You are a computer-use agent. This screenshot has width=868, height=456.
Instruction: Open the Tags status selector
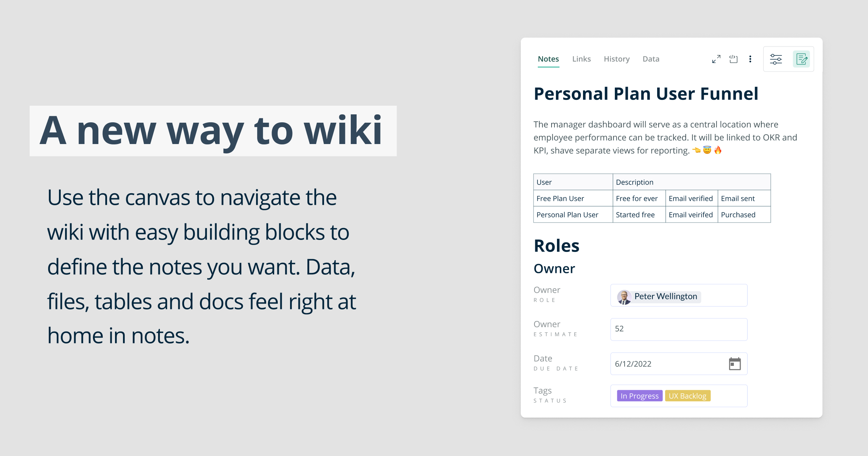[678, 396]
